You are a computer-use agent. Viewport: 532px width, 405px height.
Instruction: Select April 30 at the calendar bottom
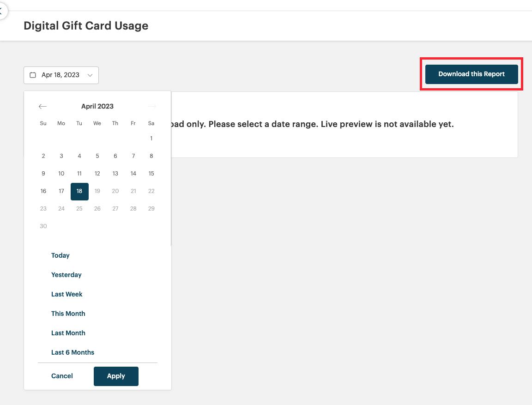click(43, 226)
